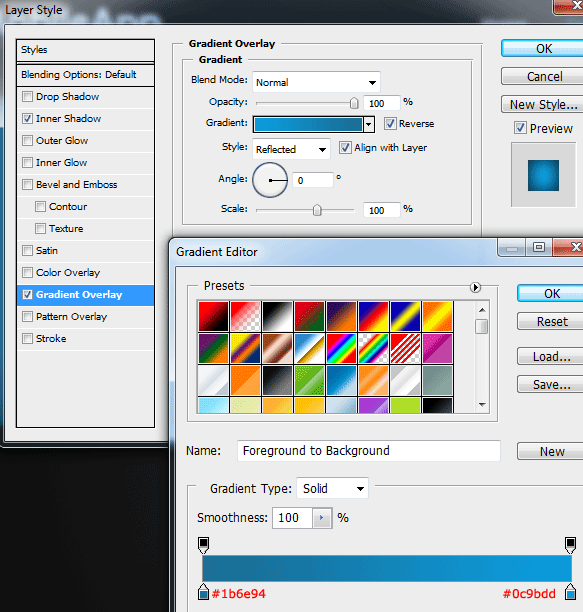Open the Style Reflected dropdown

(291, 149)
